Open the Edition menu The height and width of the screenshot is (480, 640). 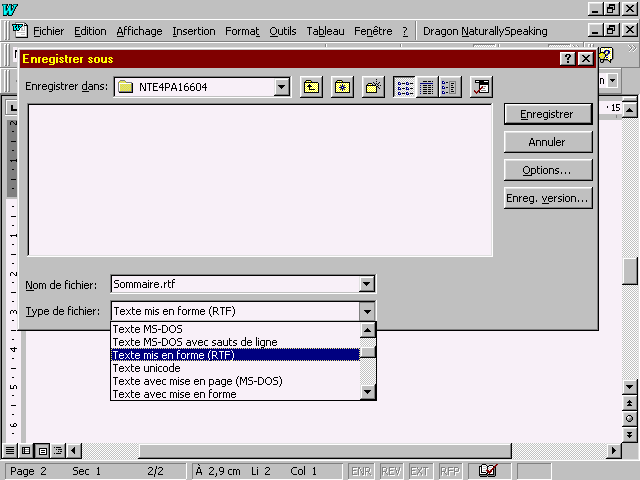coord(90,31)
